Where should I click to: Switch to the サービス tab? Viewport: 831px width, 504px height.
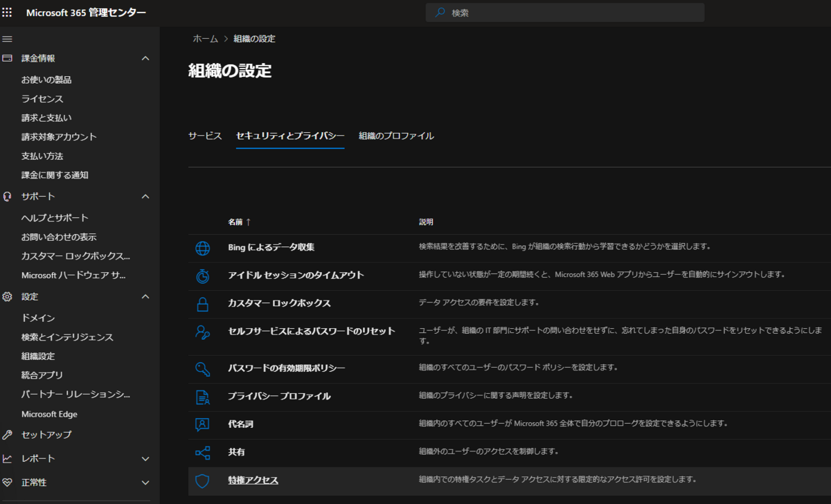point(205,136)
